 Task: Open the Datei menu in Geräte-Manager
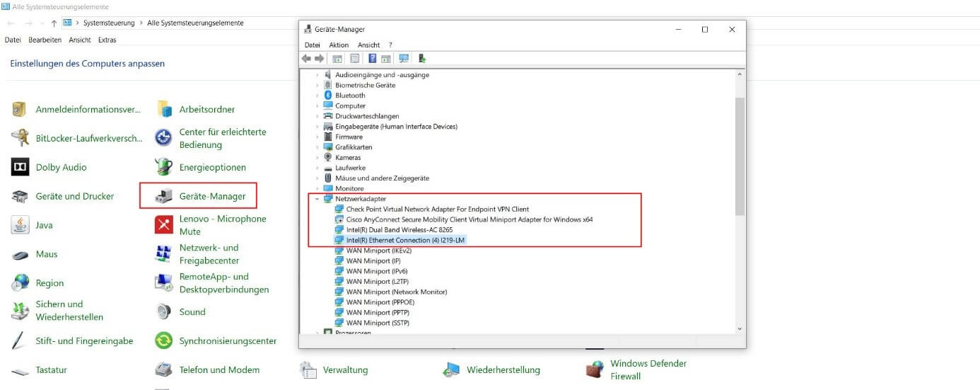[312, 45]
